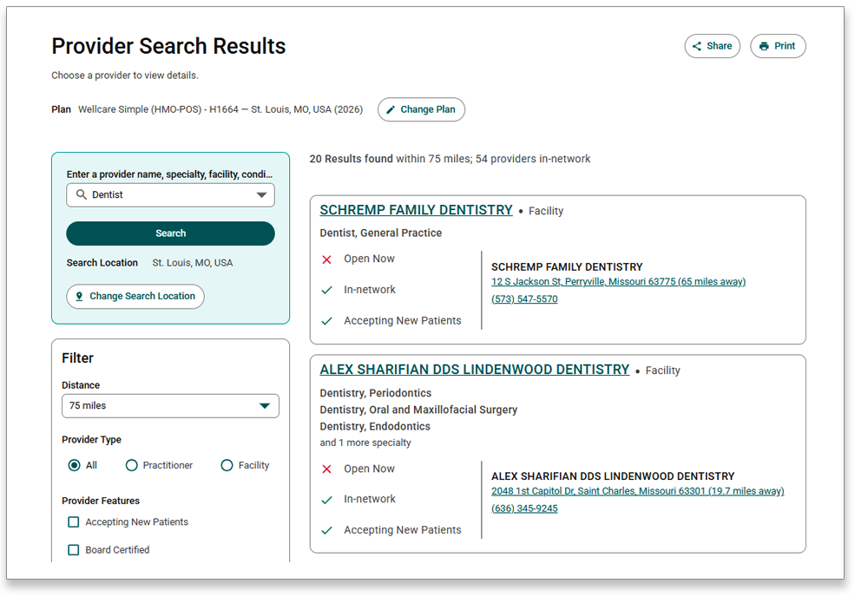Select the Facility provider type radio button
The width and height of the screenshot is (868, 597).
[226, 465]
